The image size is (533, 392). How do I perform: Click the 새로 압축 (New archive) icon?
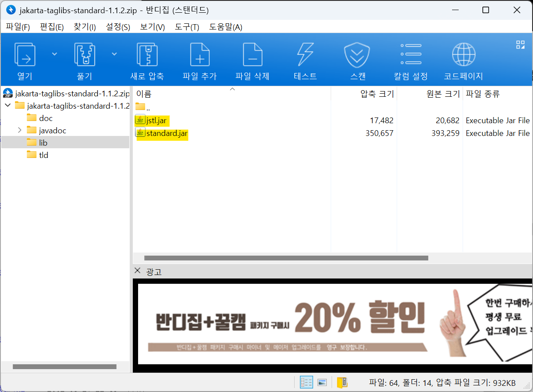[147, 54]
